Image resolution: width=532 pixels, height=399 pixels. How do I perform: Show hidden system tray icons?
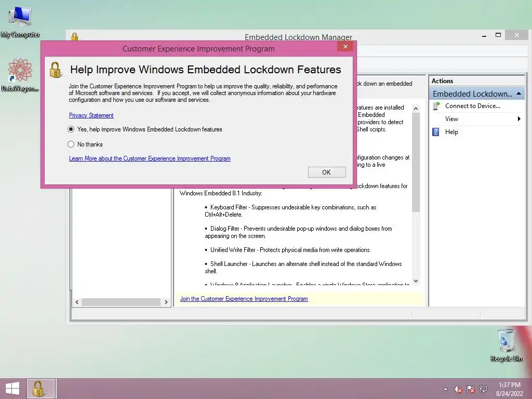445,389
